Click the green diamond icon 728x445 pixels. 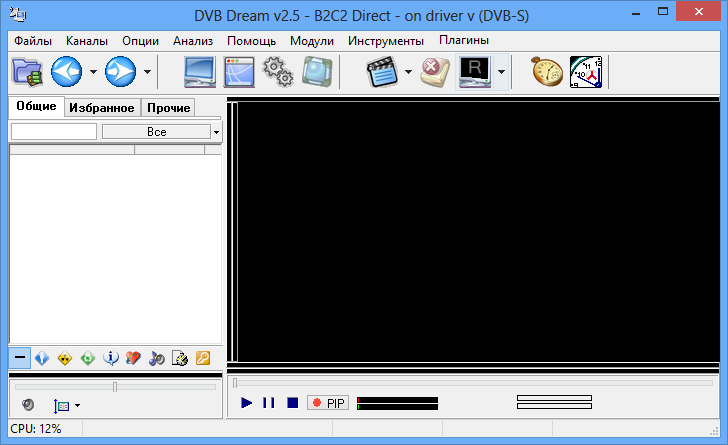pos(87,358)
